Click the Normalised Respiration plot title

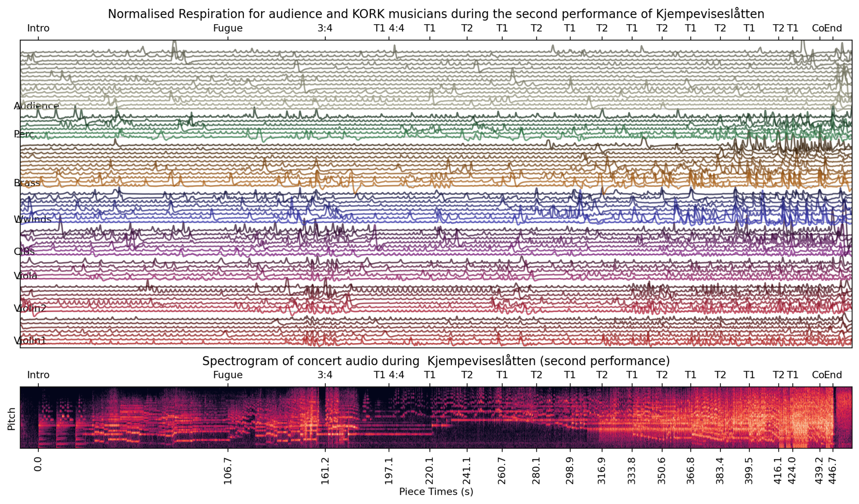click(436, 14)
